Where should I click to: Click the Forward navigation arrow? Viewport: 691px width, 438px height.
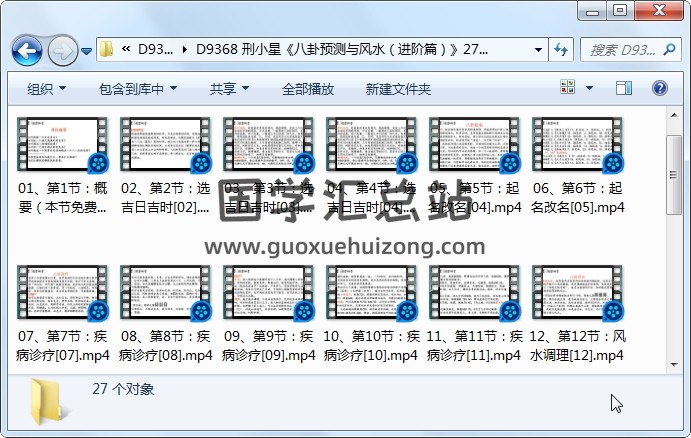click(x=61, y=50)
